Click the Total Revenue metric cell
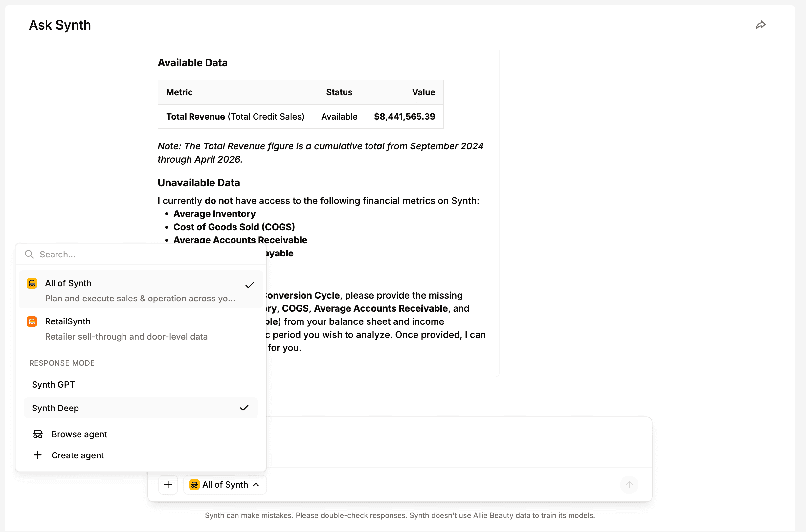 [235, 117]
